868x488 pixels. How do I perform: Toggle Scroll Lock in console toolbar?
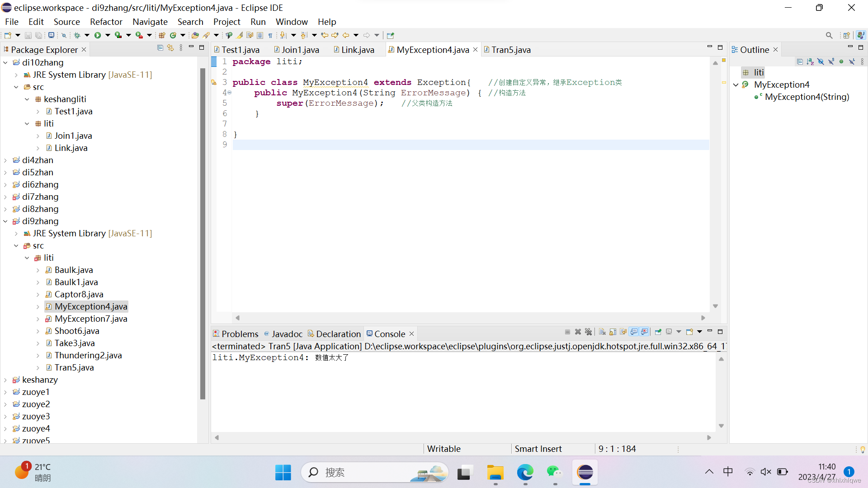click(613, 332)
